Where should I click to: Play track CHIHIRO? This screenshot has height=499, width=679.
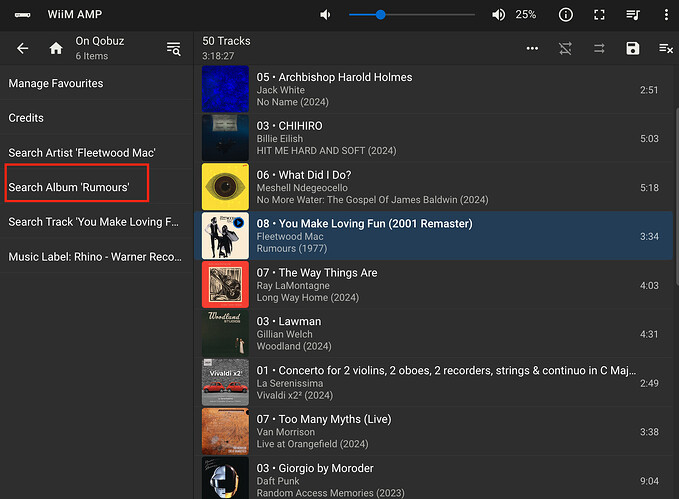pyautogui.click(x=433, y=138)
